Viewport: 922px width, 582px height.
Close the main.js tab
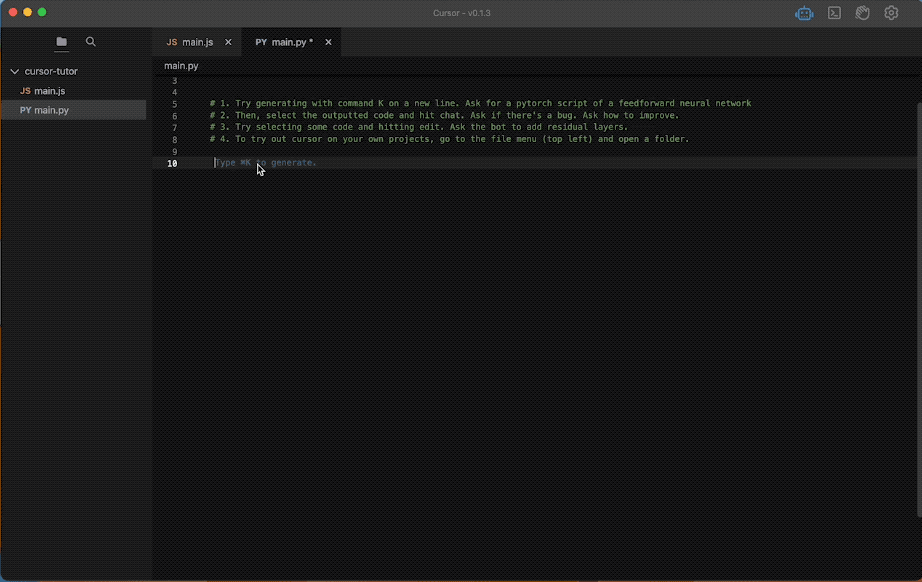coord(228,42)
